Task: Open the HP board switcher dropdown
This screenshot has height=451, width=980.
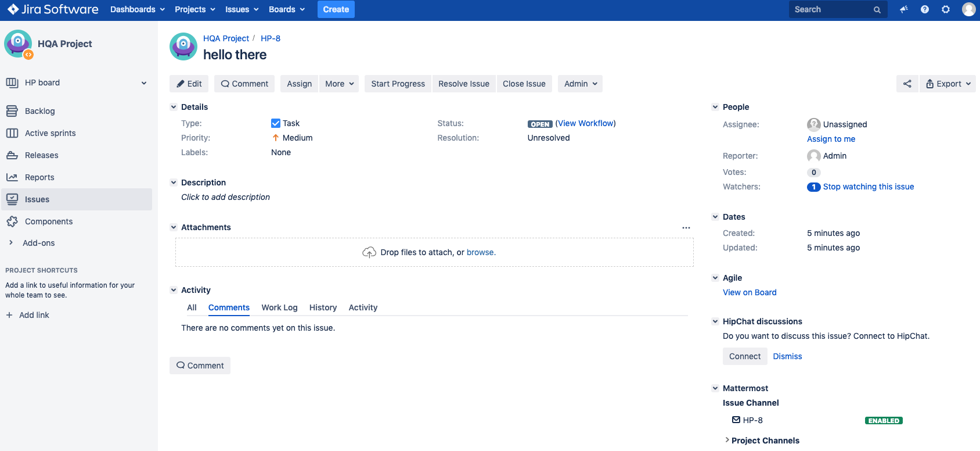Action: (143, 83)
